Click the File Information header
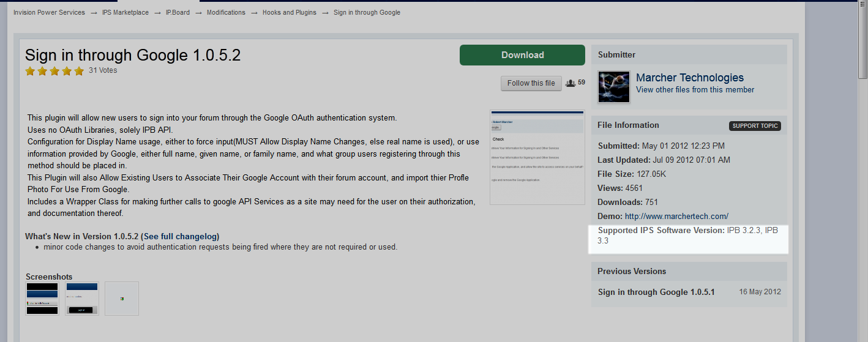868x342 pixels. 629,125
